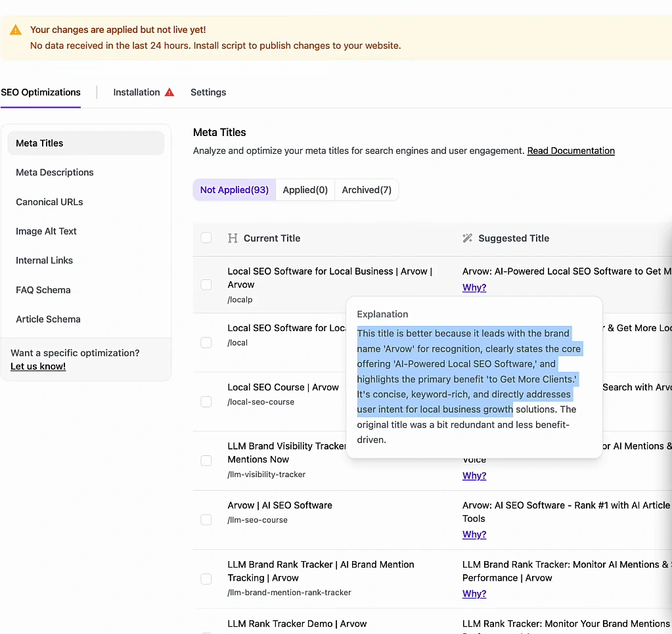Click the 'Your changes are applied but not live yet!' message
Screen dimensions: 672x634
point(118,30)
